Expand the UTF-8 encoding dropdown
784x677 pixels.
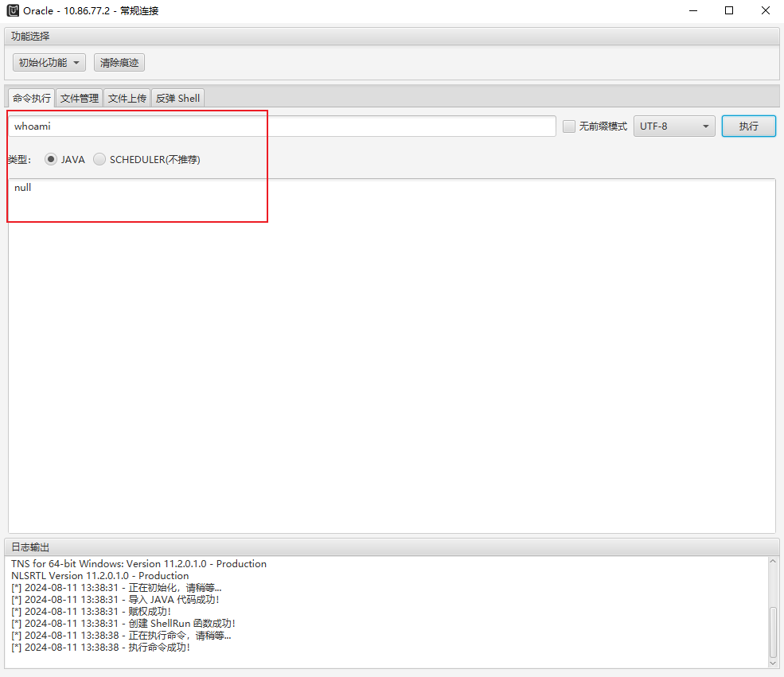pyautogui.click(x=674, y=126)
